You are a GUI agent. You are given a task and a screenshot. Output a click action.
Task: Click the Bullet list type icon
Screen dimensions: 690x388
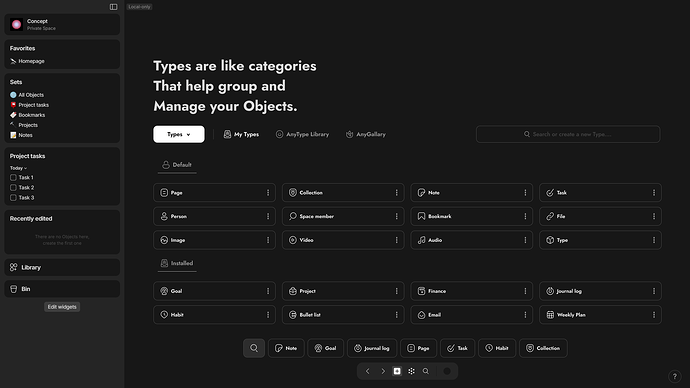tap(293, 315)
